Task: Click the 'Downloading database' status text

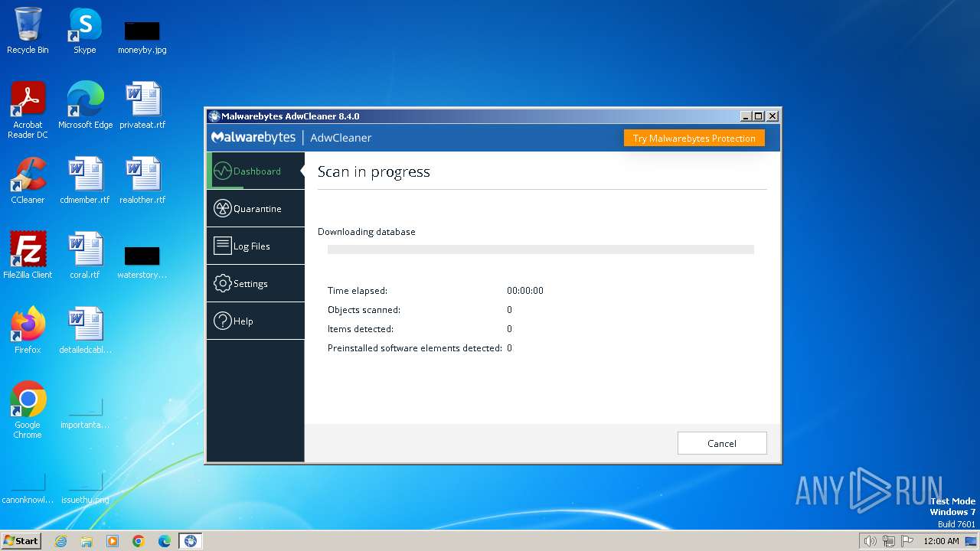Action: click(x=367, y=232)
